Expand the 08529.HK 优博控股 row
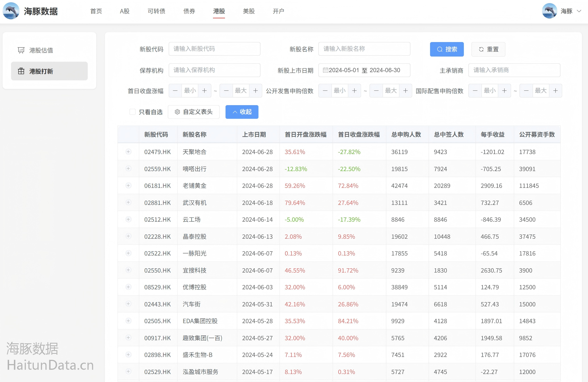 (x=128, y=287)
